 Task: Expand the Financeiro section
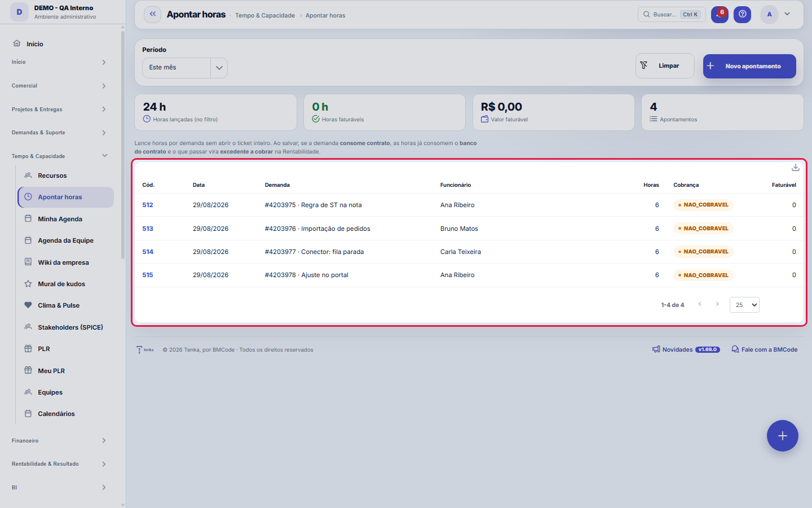coord(59,441)
